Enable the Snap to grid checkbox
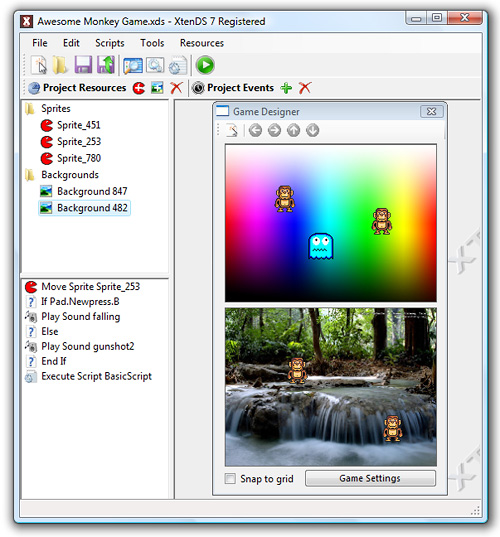Screen dimensions: 500x537 tap(230, 478)
